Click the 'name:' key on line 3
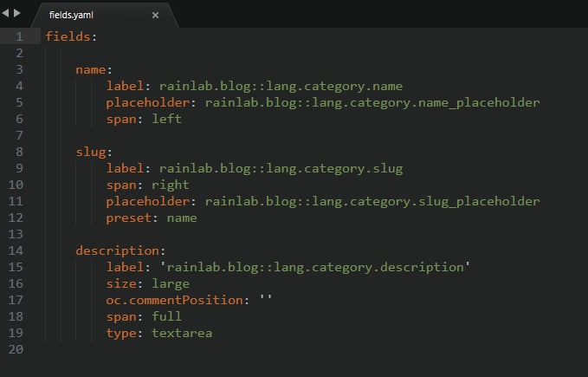 coord(94,70)
